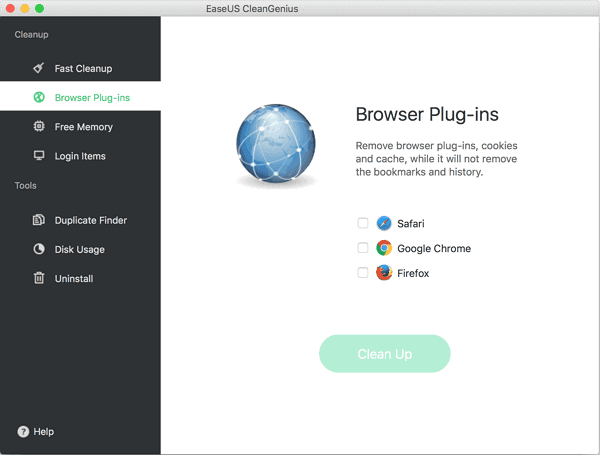This screenshot has width=600, height=455.
Task: Click the Google Chrome logo icon
Action: 384,248
